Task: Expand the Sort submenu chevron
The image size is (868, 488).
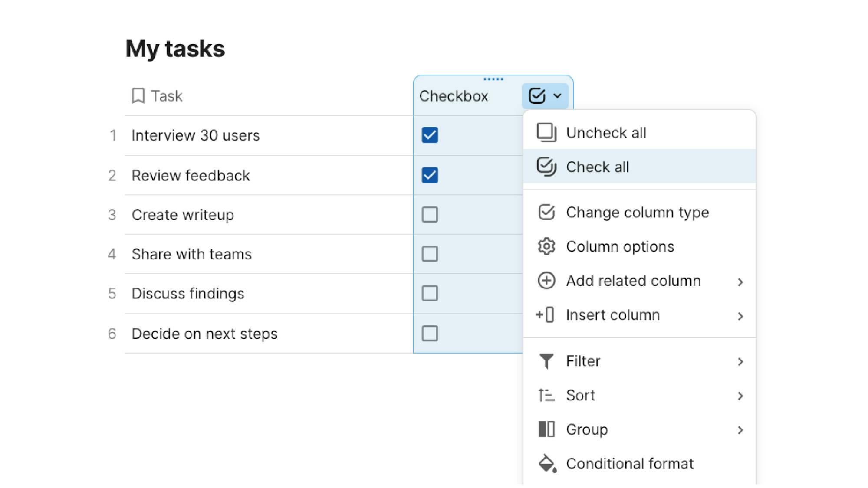Action: click(x=740, y=396)
